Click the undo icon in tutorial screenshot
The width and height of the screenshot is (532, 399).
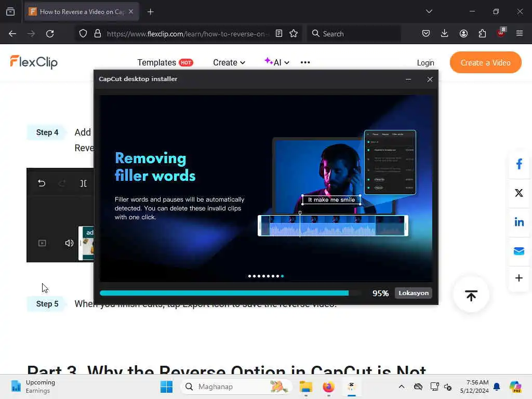coord(42,183)
